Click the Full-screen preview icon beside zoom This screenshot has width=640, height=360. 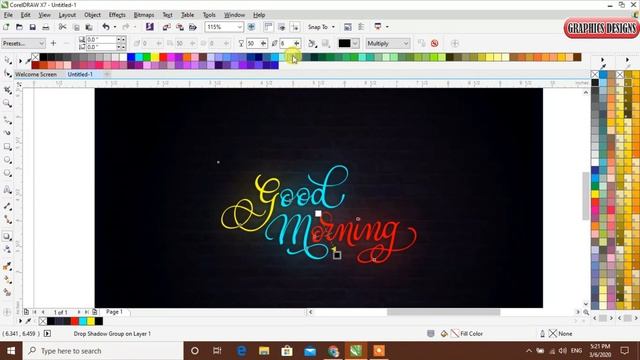tap(251, 27)
